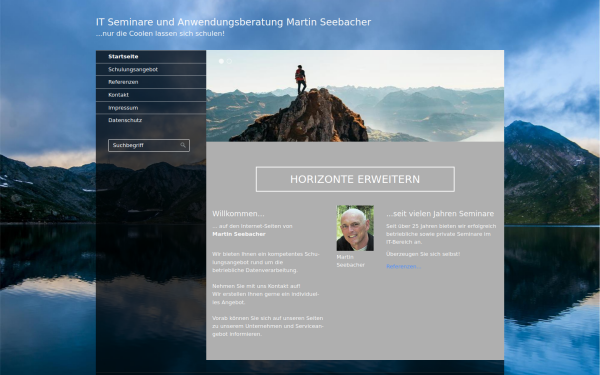
Task: Click the bold 'Martin Seebacher' text
Action: coord(239,234)
